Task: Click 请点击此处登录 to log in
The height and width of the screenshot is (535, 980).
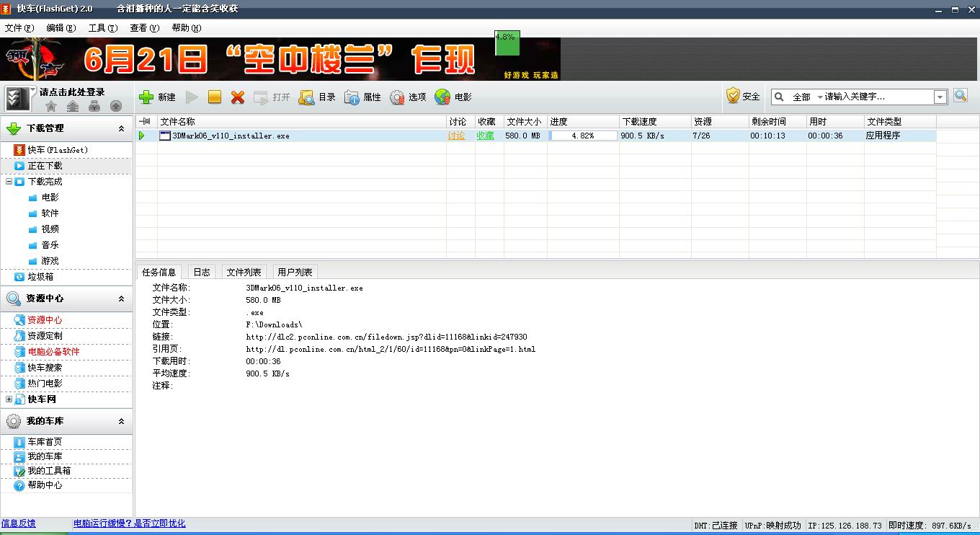Action: pyautogui.click(x=72, y=92)
